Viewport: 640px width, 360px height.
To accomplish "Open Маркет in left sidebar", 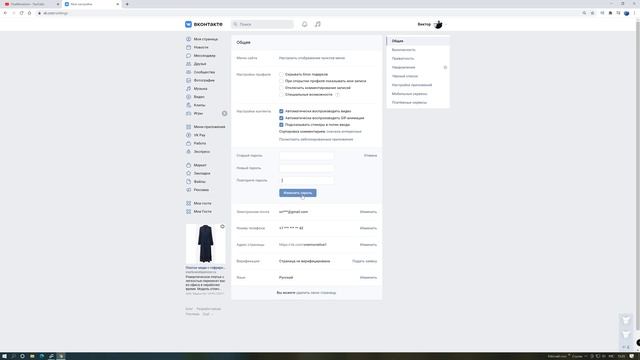I will pyautogui.click(x=200, y=165).
